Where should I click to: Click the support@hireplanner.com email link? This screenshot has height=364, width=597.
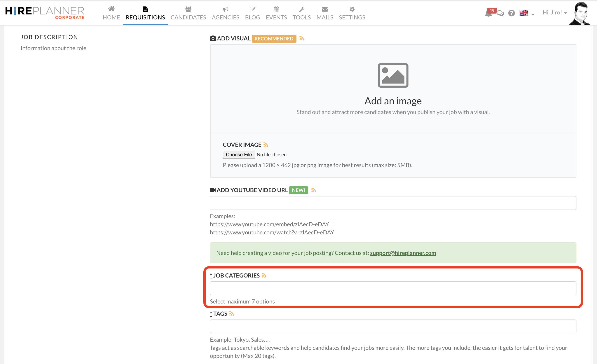403,253
